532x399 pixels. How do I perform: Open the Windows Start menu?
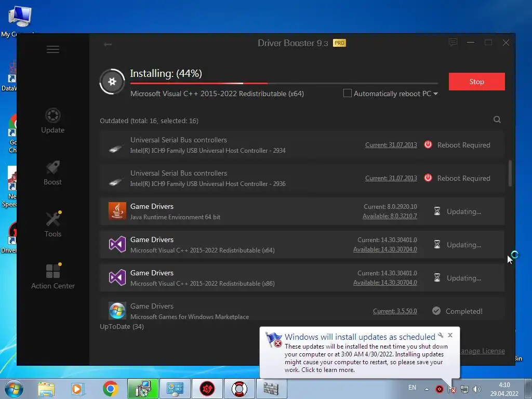pos(14,389)
